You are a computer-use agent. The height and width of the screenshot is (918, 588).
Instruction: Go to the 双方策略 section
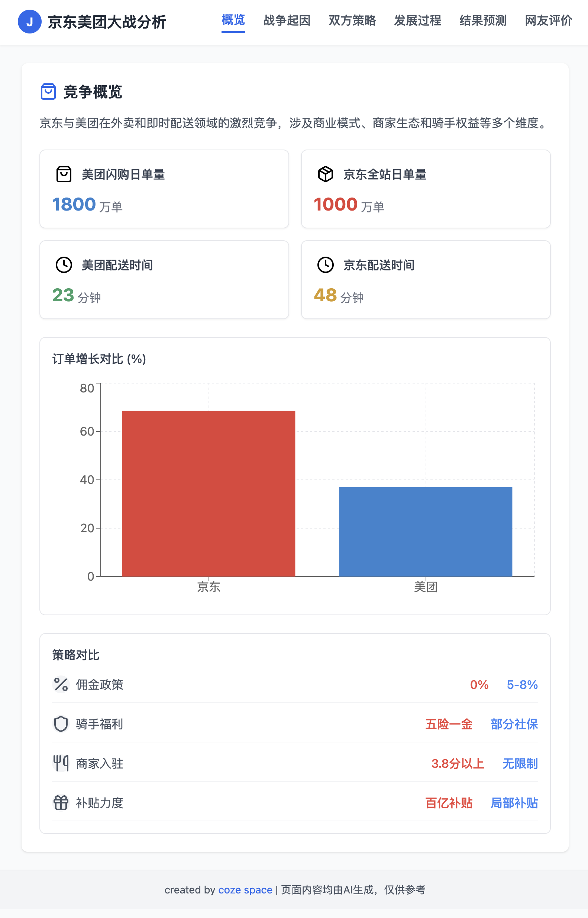352,20
